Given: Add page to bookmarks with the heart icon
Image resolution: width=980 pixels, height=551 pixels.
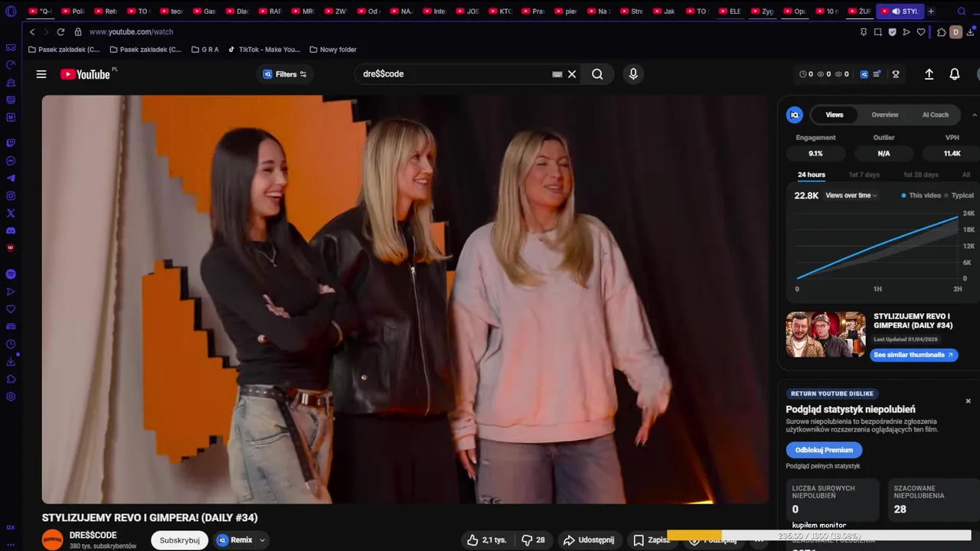Looking at the screenshot, I should pyautogui.click(x=921, y=32).
